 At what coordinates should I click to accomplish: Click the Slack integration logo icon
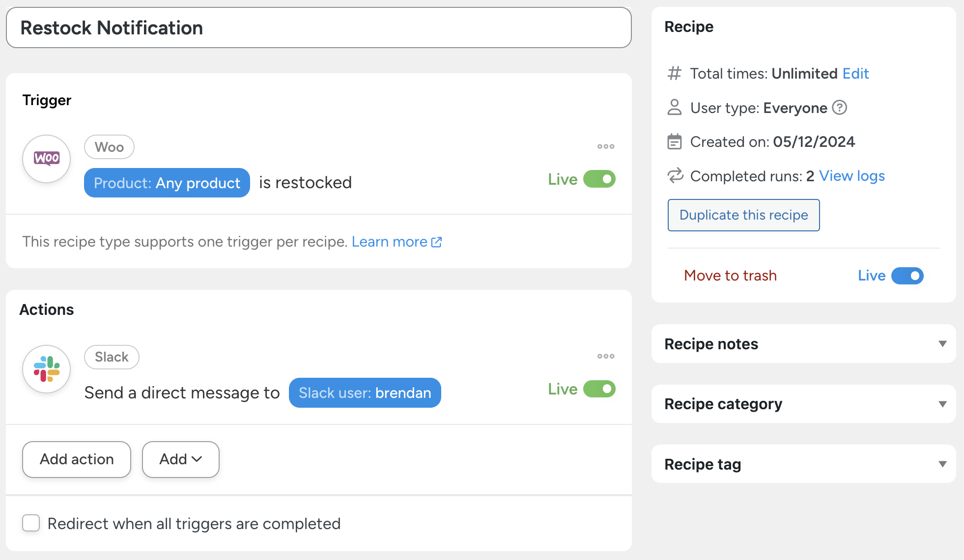pos(47,369)
